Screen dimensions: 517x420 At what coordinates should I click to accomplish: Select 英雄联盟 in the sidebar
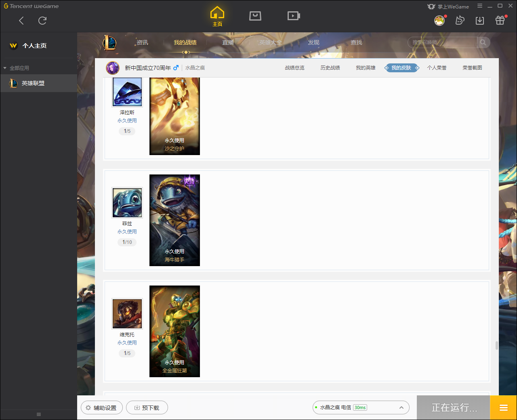(x=38, y=83)
